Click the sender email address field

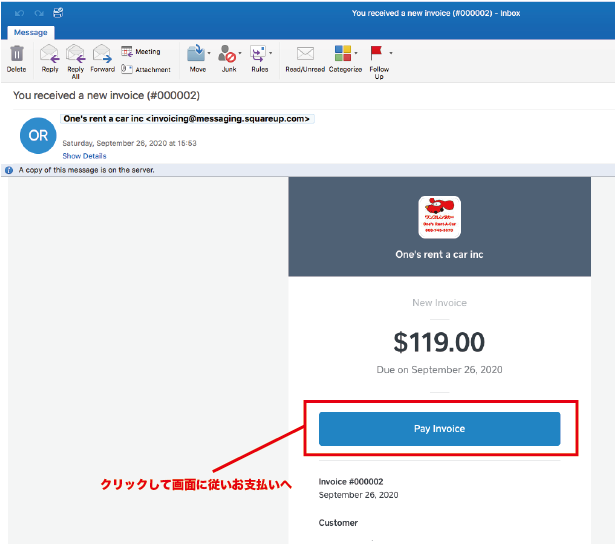[x=188, y=118]
